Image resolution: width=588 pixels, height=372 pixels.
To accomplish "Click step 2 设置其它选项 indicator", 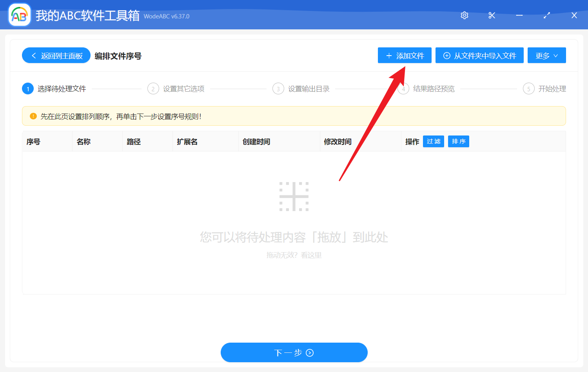I will coord(153,88).
